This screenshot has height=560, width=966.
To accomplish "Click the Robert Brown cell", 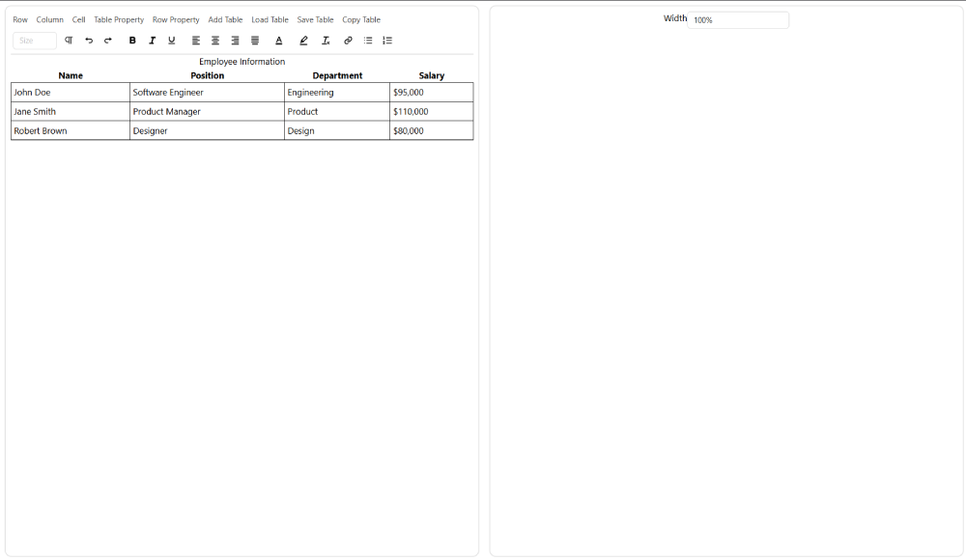I will tap(71, 130).
